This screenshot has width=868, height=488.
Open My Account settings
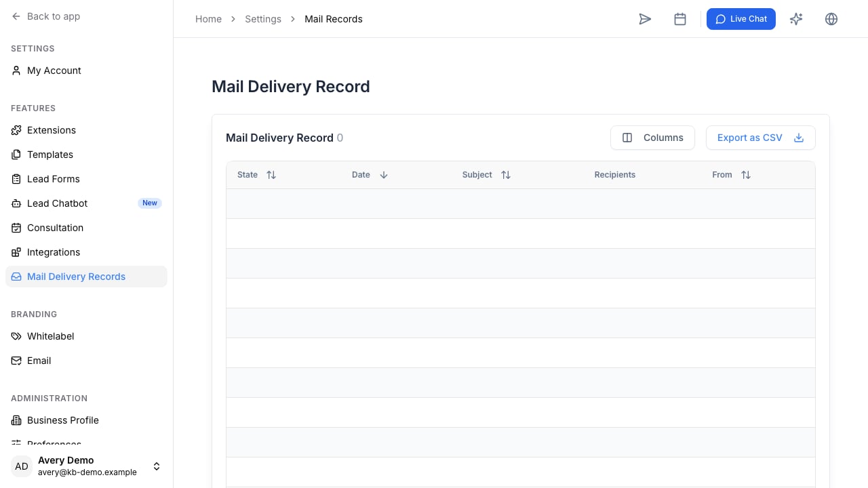86,70
